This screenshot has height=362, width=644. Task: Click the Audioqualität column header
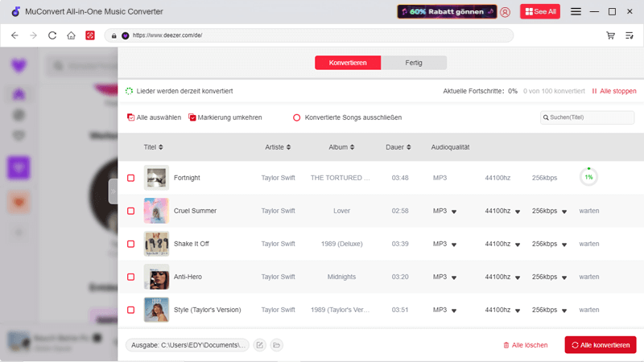[450, 147]
